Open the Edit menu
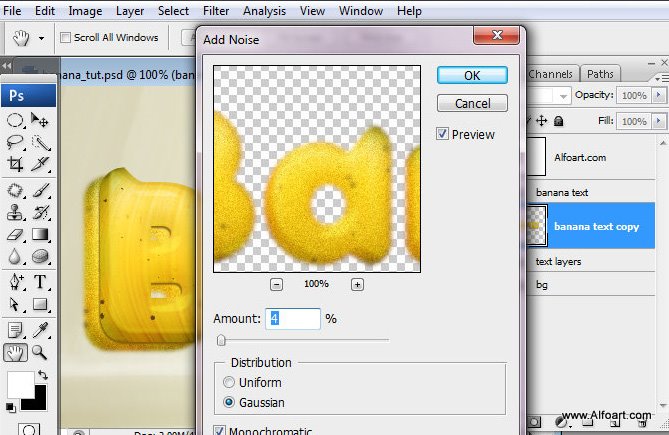This screenshot has width=669, height=435. pos(45,11)
